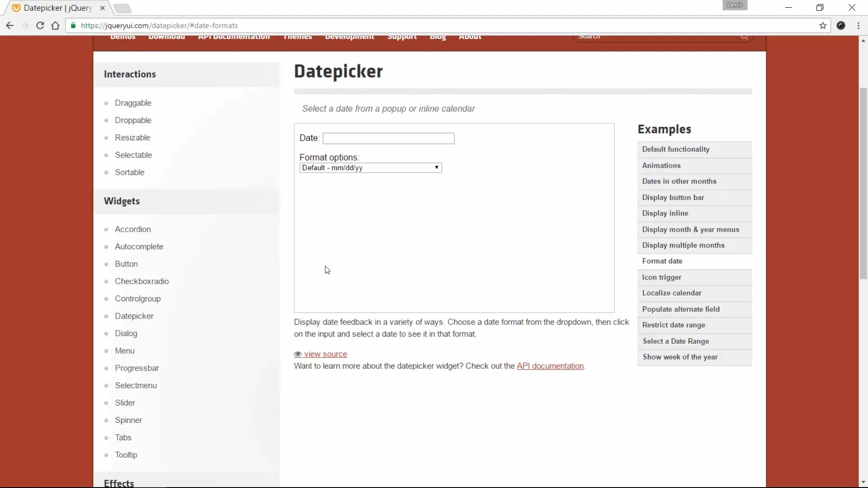Open the Format options dropdown

(x=370, y=168)
